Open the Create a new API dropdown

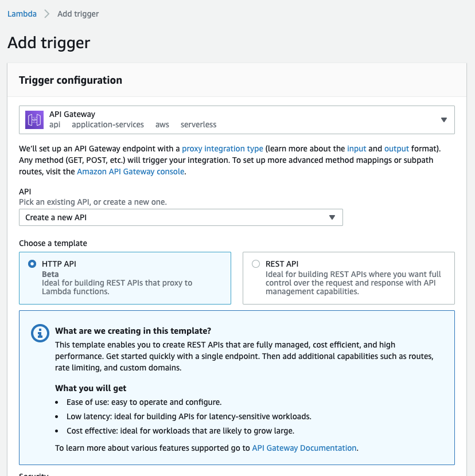click(181, 217)
